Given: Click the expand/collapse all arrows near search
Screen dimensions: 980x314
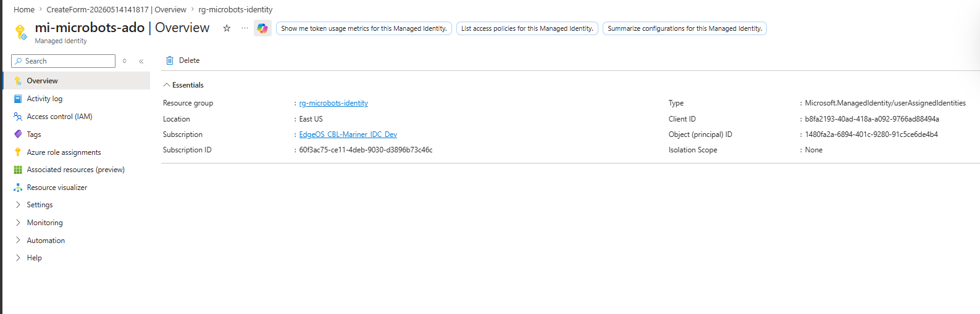Looking at the screenshot, I should pos(125,61).
